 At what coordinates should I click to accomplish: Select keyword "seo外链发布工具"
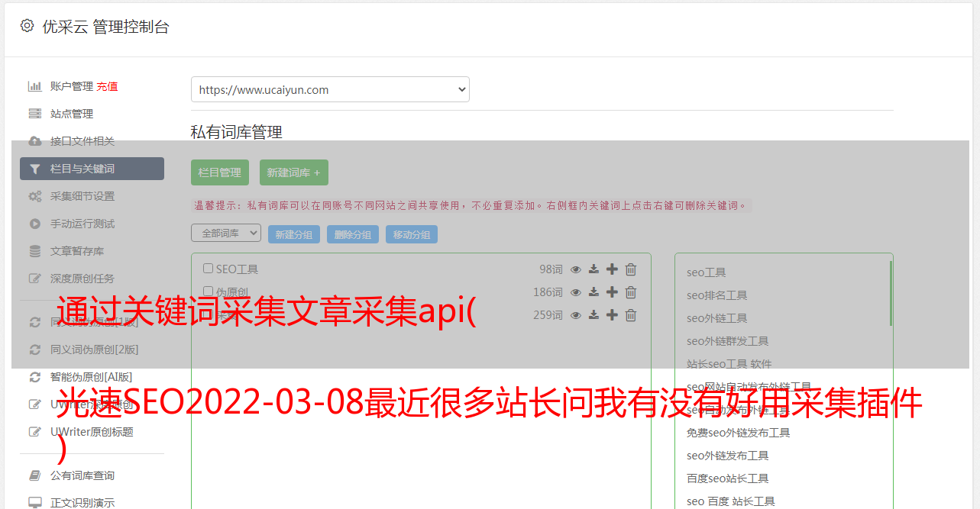tap(728, 456)
